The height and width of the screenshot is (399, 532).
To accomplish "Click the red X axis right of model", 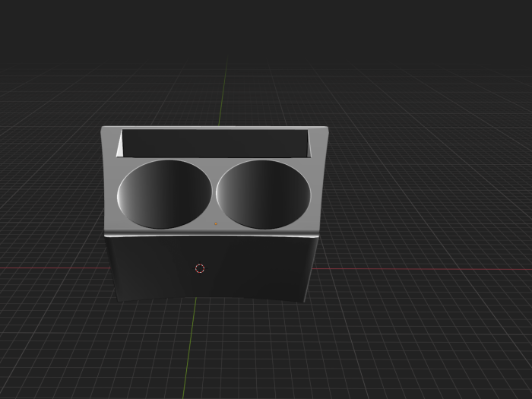I will pyautogui.click(x=426, y=270).
